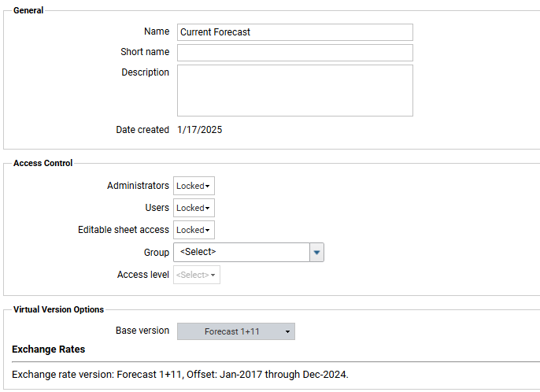Open the Base version Forecast 1+11 dropdown
The width and height of the screenshot is (540, 392).
point(236,331)
